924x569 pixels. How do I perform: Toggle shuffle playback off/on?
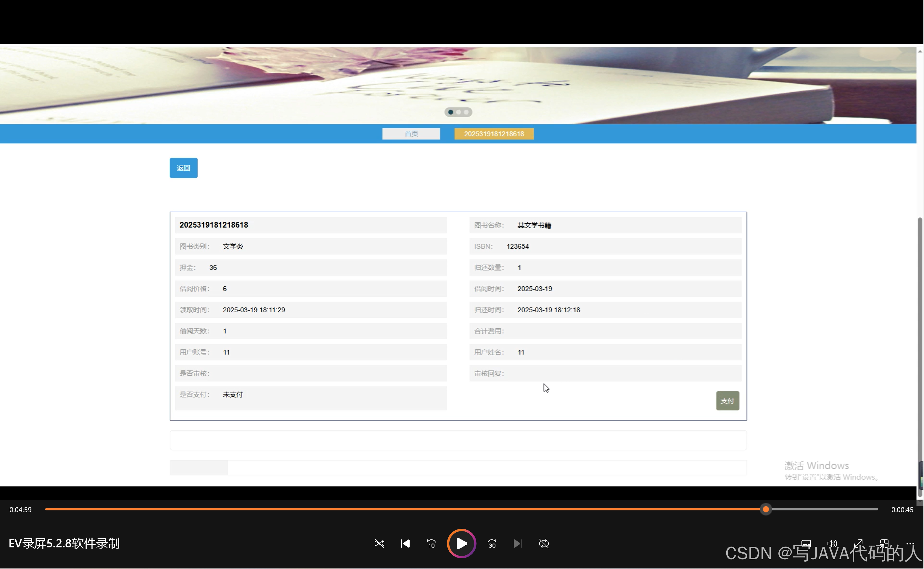(x=379, y=544)
